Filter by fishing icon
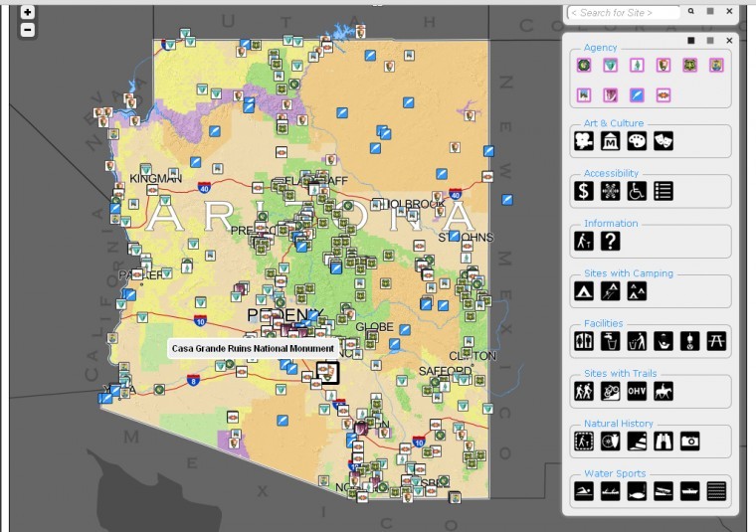The height and width of the screenshot is (532, 756). [x=637, y=491]
